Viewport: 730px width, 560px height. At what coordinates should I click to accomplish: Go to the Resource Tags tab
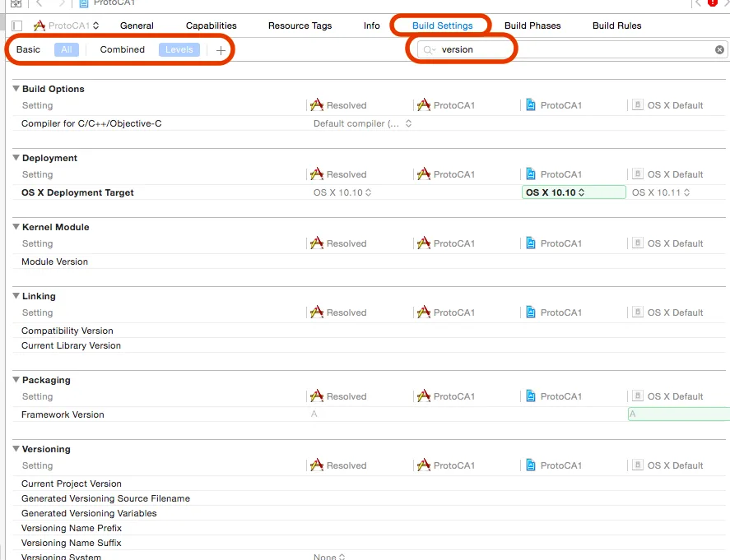(300, 25)
